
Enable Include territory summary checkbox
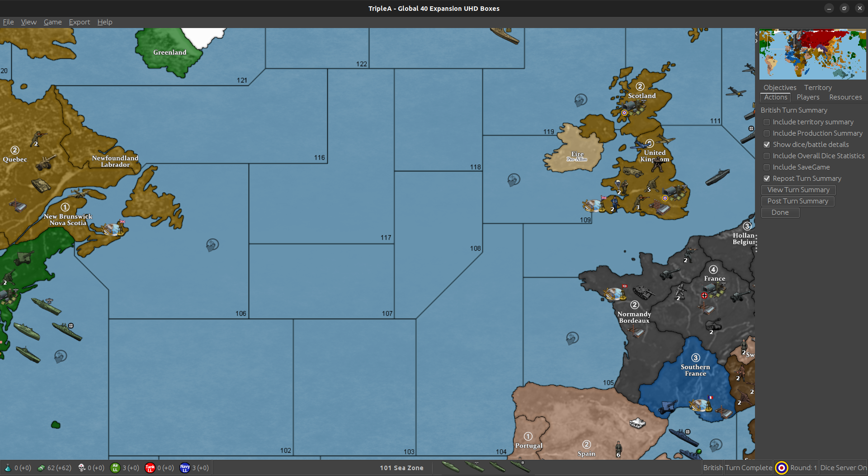click(x=767, y=122)
